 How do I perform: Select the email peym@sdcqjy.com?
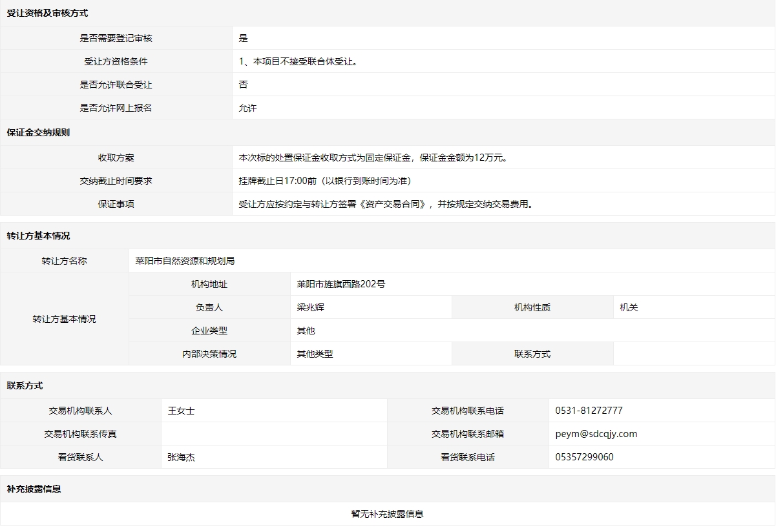(x=596, y=434)
